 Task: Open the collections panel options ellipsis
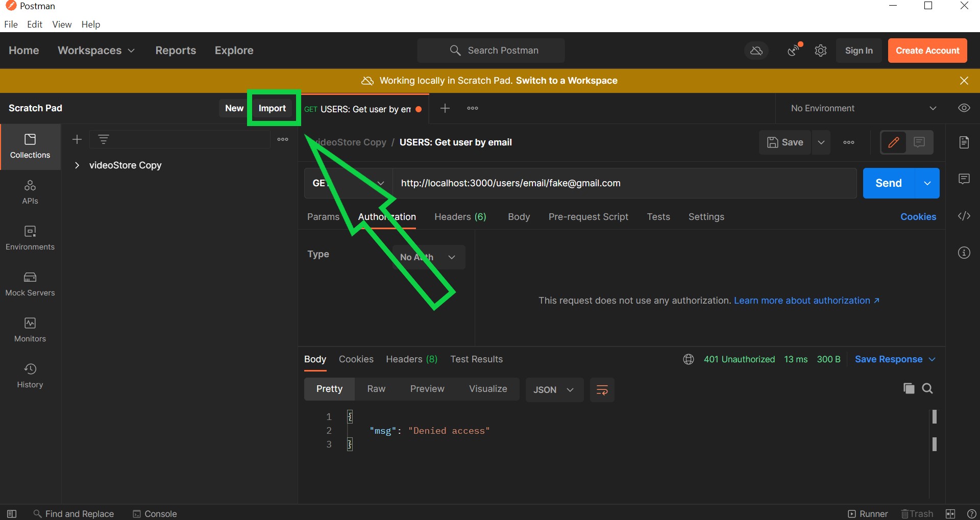[283, 139]
